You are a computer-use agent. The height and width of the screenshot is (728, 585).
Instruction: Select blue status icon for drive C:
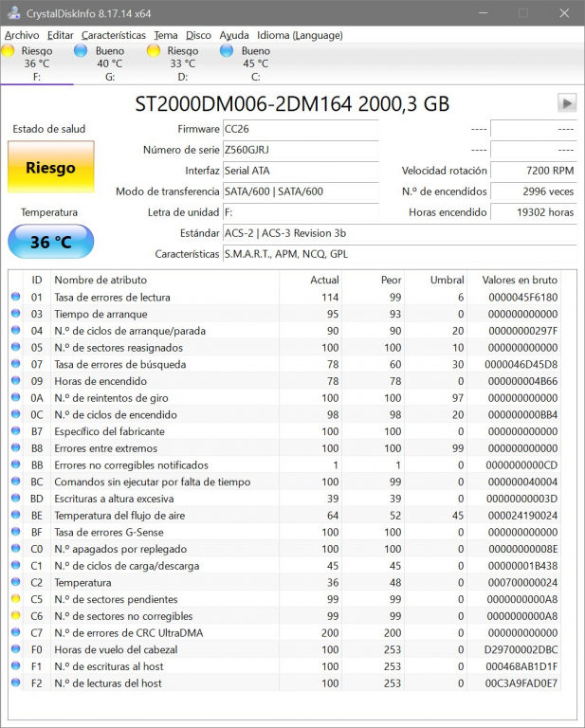(227, 51)
